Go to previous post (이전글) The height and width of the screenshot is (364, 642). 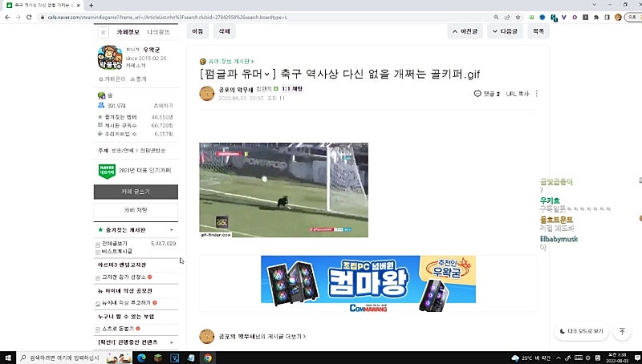click(465, 31)
